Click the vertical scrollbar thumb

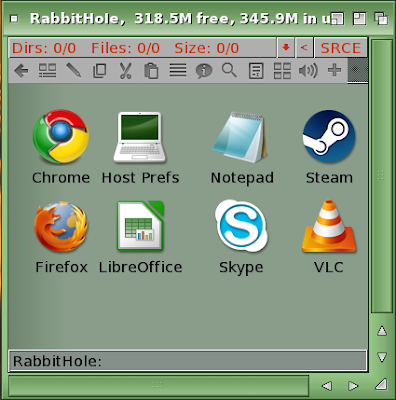click(x=382, y=176)
